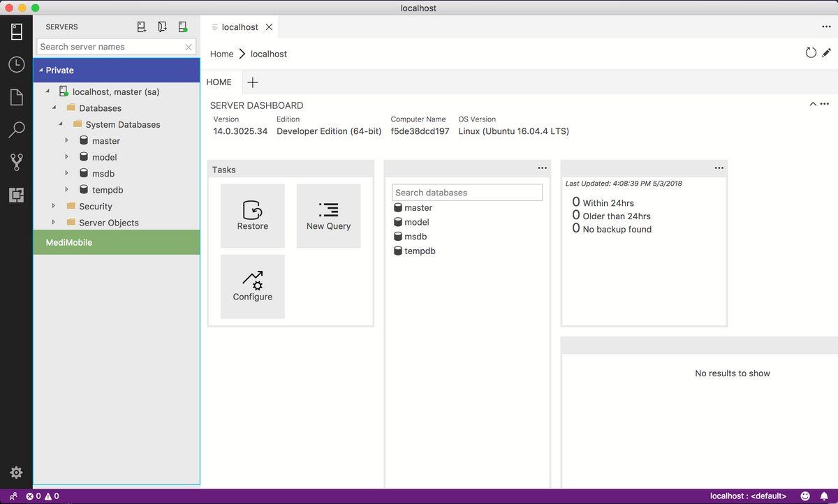This screenshot has width=838, height=504.
Task: Open the Task History clock icon
Action: 17,64
